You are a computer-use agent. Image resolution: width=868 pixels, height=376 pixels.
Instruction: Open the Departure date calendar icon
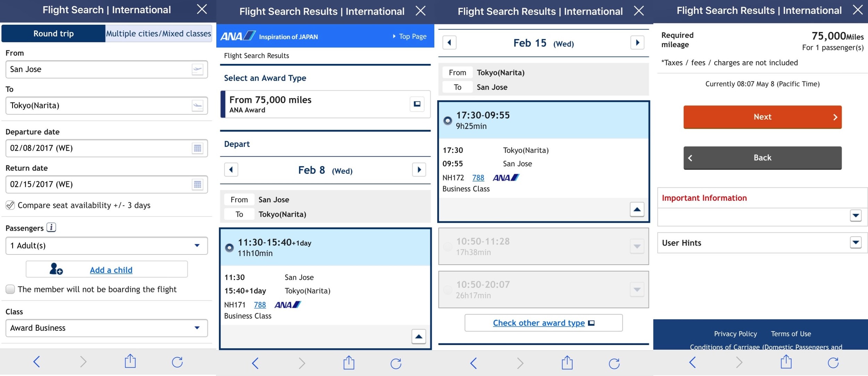(198, 148)
